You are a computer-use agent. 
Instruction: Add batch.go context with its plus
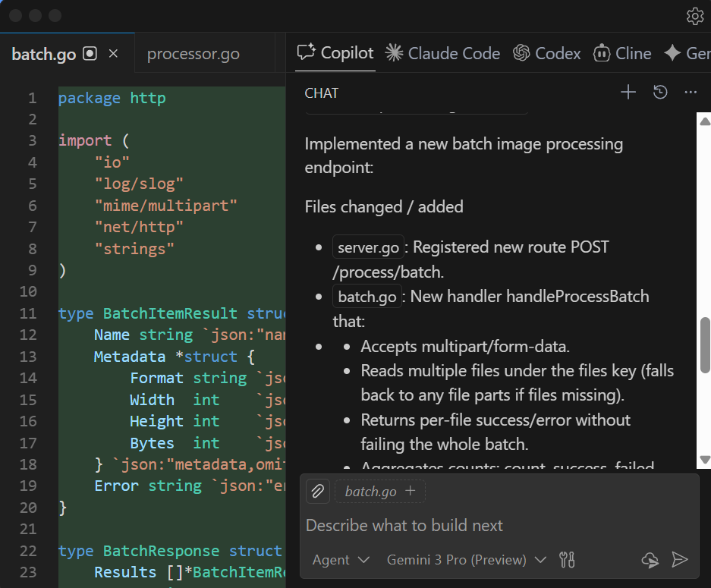pyautogui.click(x=411, y=491)
